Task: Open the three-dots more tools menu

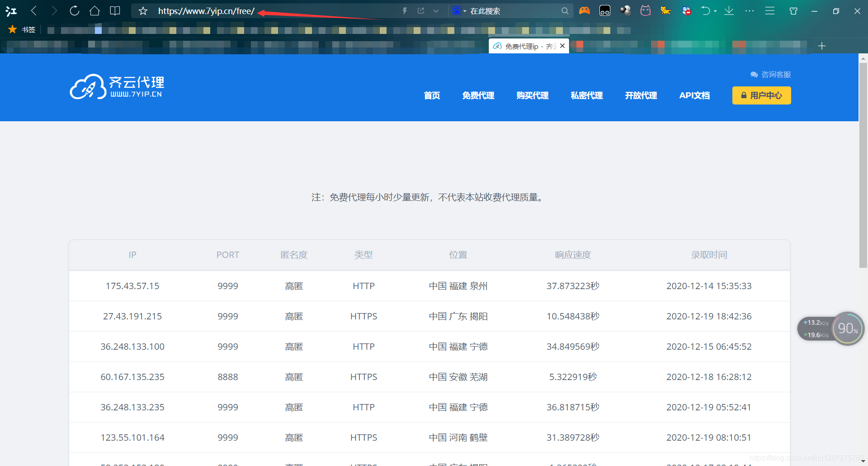Action: coord(750,11)
